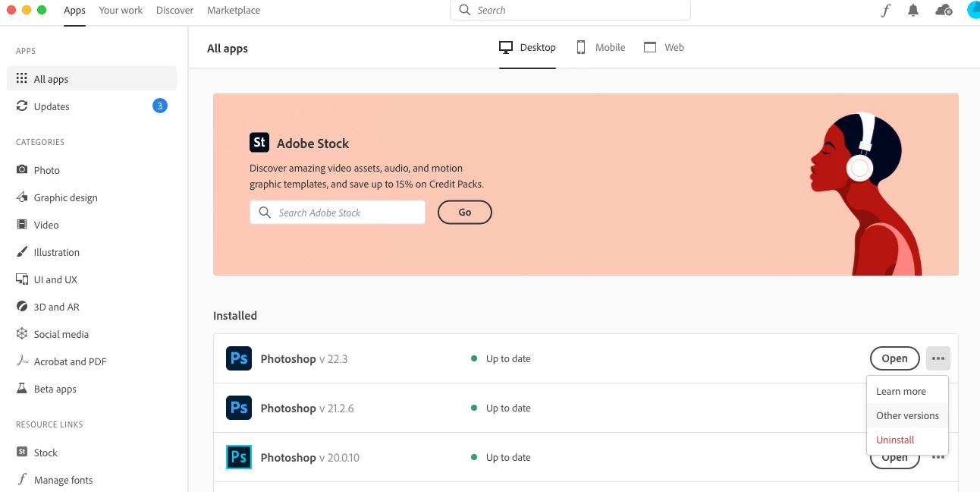Viewport: 980px width, 492px height.
Task: Open more options for Photoshop v 22.3
Action: pos(938,358)
